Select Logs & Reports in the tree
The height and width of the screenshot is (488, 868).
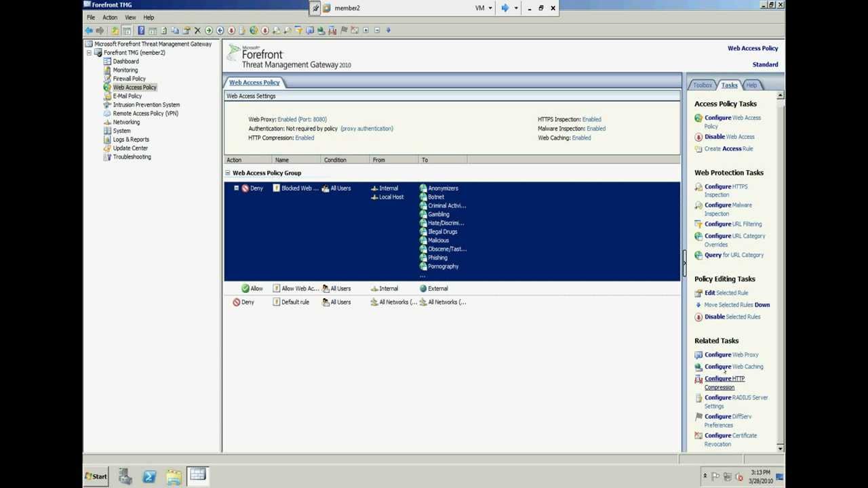coord(131,140)
